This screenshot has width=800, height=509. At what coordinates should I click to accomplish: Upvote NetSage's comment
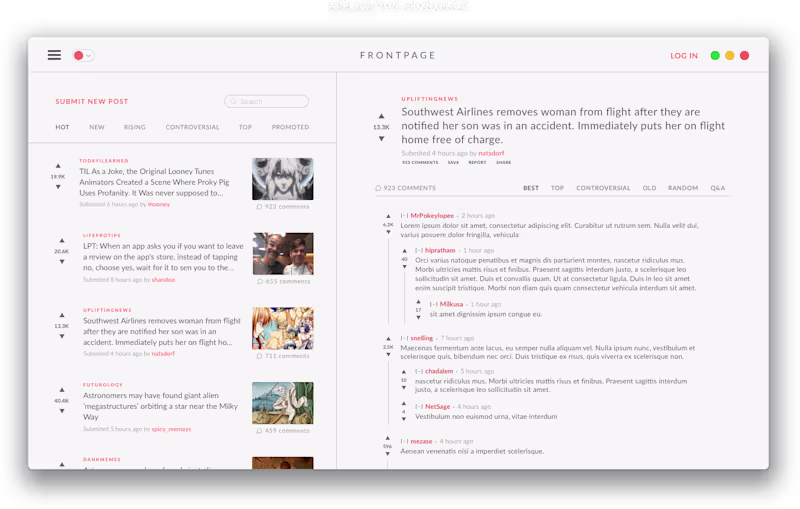404,403
